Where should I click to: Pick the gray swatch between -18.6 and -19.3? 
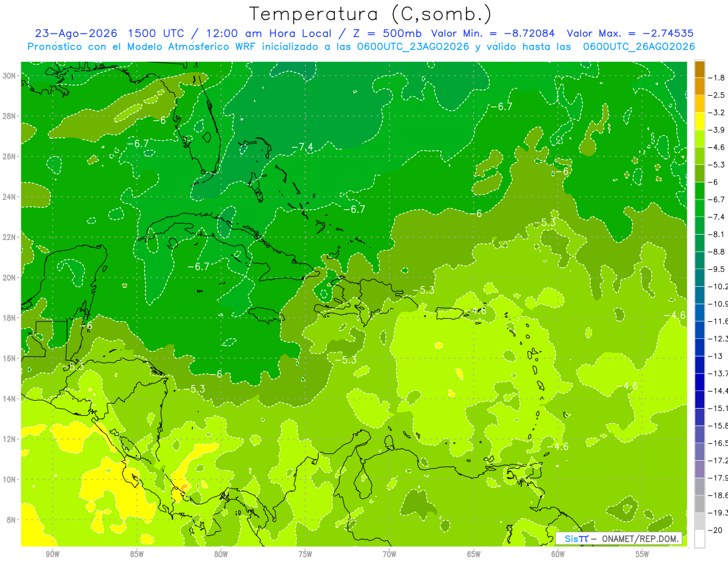[699, 503]
